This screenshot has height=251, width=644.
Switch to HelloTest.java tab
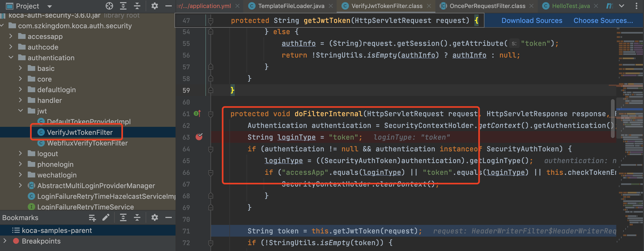click(x=571, y=6)
